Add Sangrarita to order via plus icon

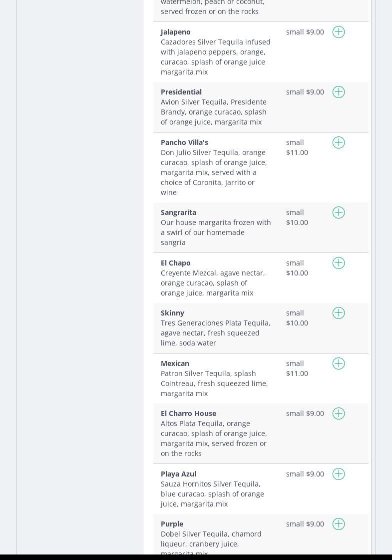pyautogui.click(x=339, y=212)
